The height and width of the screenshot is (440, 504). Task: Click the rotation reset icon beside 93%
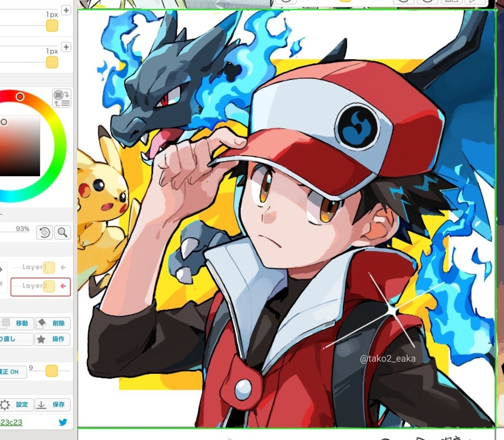pos(44,232)
